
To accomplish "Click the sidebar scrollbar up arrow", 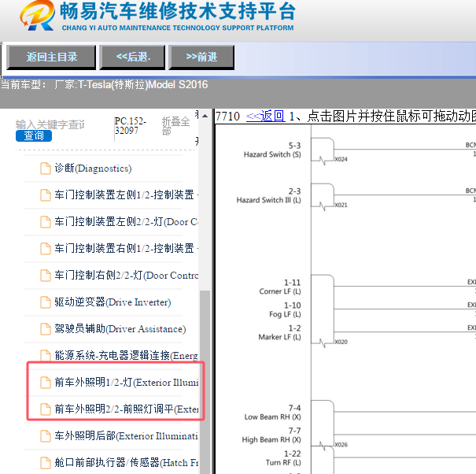I will 205,116.
